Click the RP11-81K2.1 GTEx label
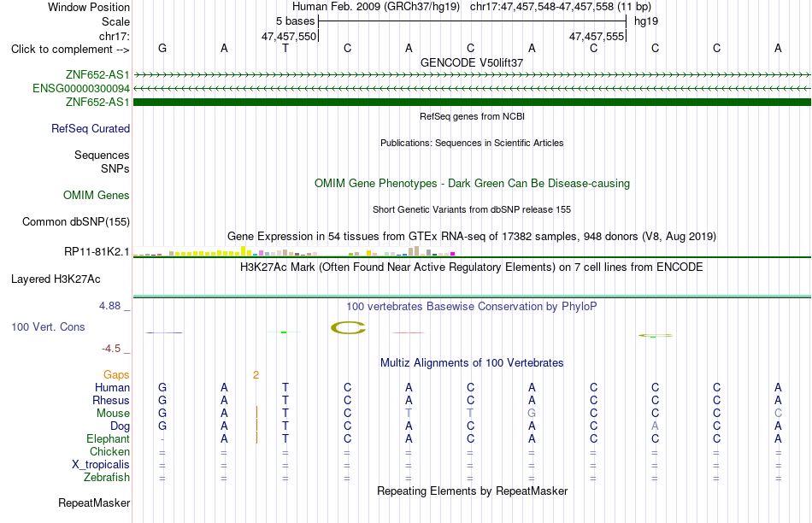The width and height of the screenshot is (812, 523). [97, 251]
